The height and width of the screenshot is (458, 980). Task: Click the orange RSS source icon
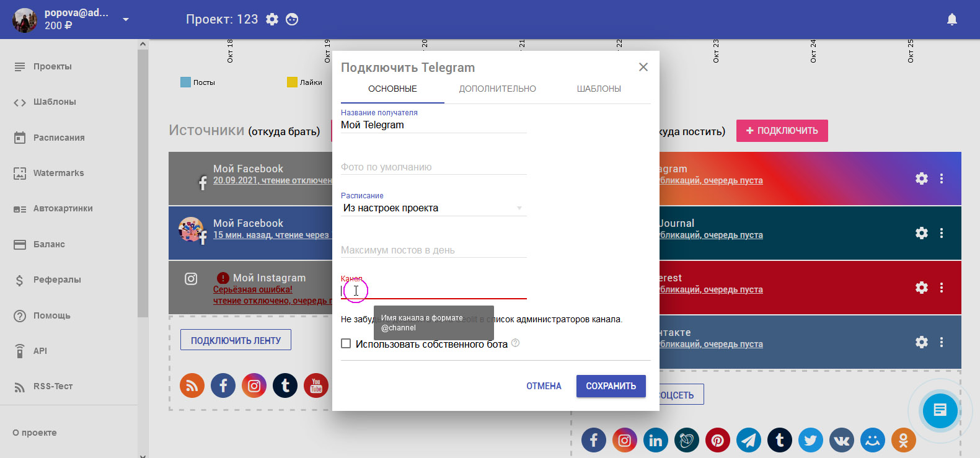coord(192,385)
